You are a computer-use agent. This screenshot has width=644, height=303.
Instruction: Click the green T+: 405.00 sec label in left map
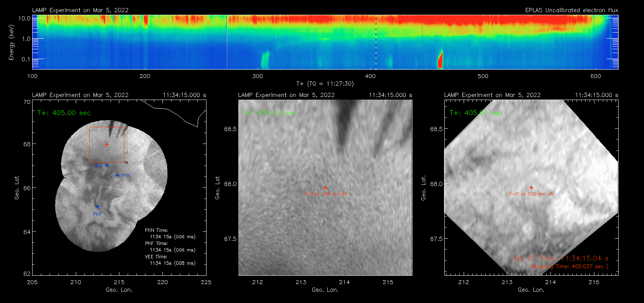coord(64,113)
